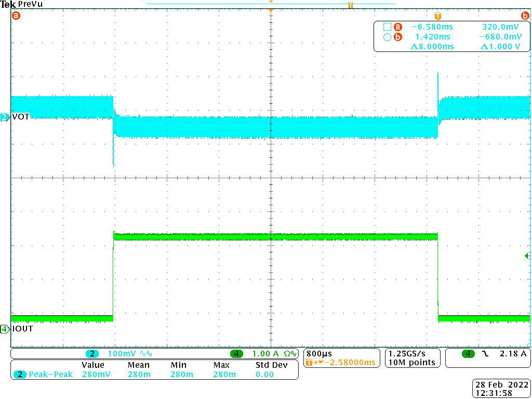This screenshot has width=532, height=399.
Task: Click the Channel 2 ground reference marker on left
Action: click(5, 117)
